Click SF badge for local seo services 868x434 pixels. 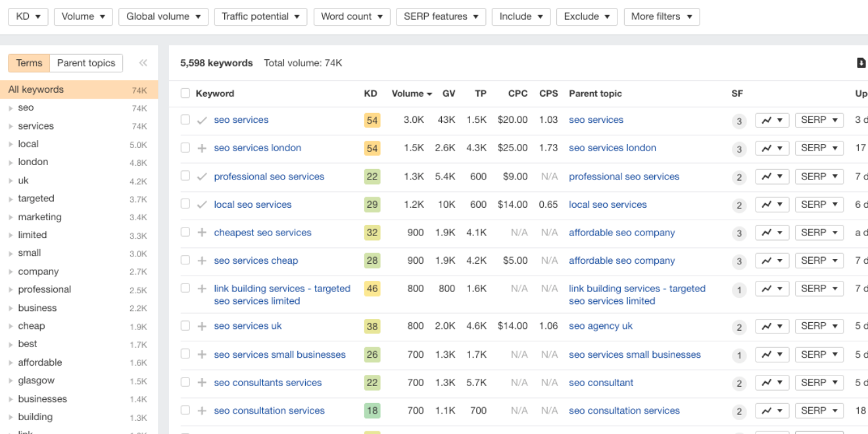point(739,205)
